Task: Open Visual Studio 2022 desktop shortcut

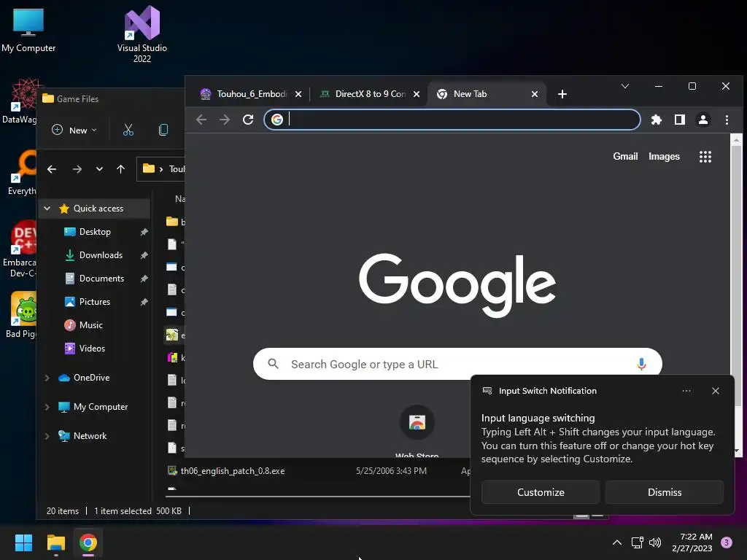Action: pyautogui.click(x=142, y=34)
